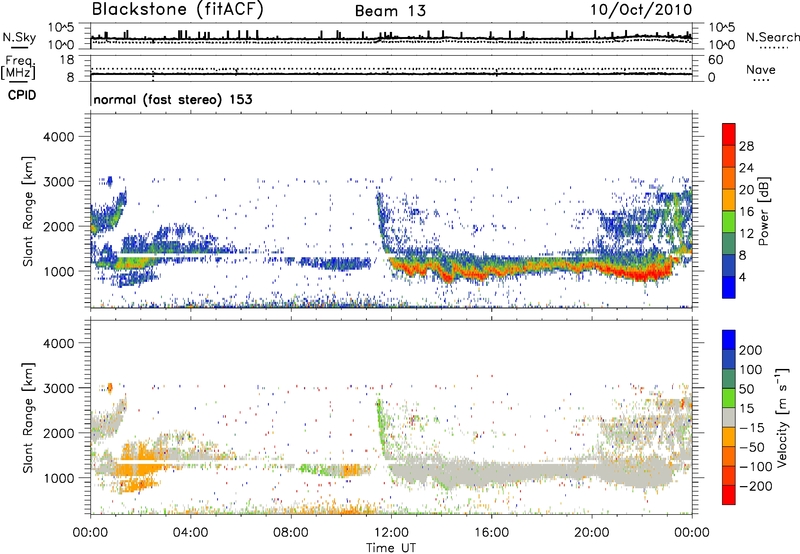Click the "4" label on power scale
Viewport: 800px width, 554px height.
coord(742,277)
